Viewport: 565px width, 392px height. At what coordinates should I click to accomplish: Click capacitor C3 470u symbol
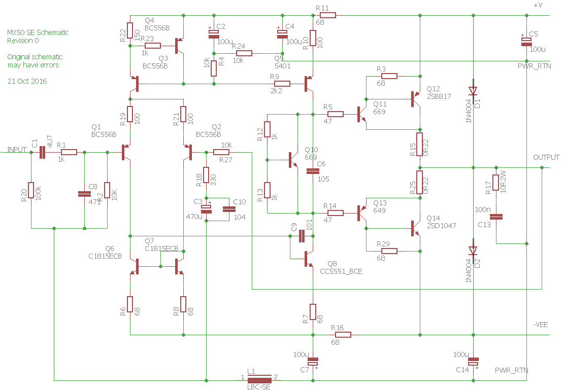pos(206,209)
